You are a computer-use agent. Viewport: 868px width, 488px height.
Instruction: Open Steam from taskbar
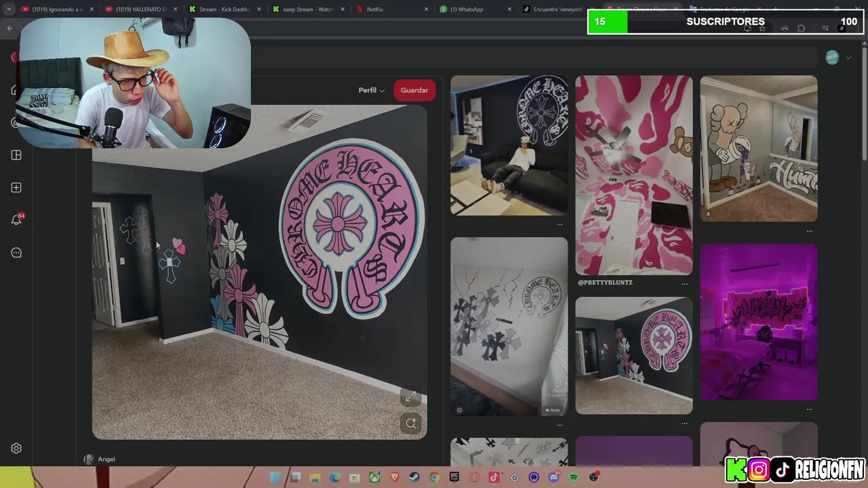pos(414,477)
